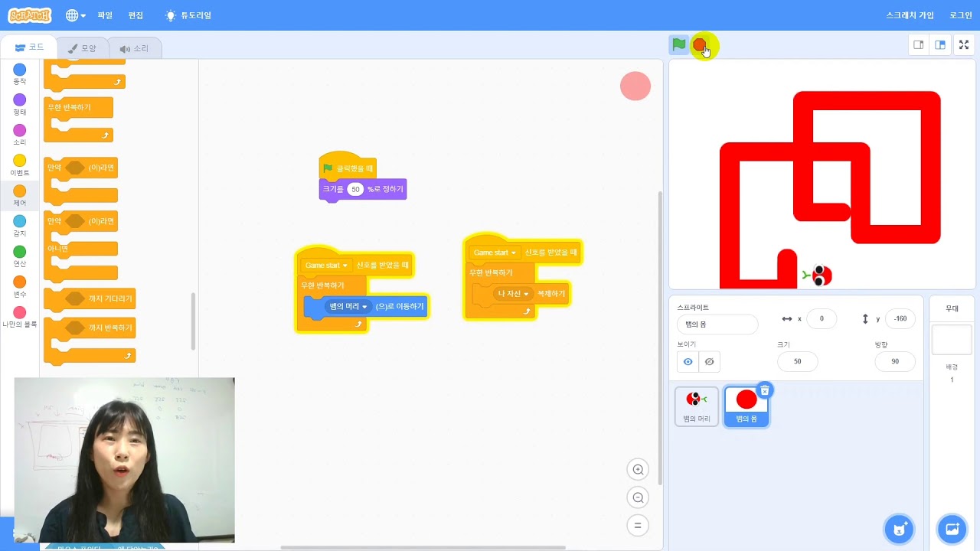Select the 소리 block category
This screenshot has height=551, width=980.
[x=19, y=135]
